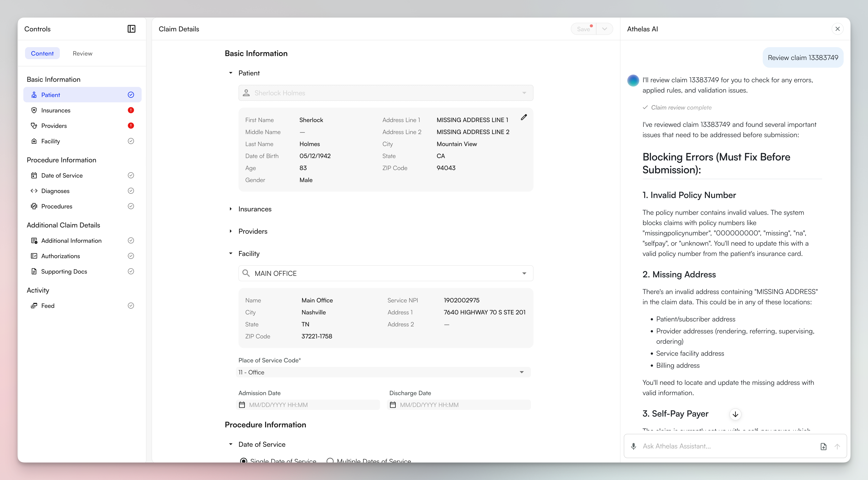Select Single Date of Service radio

point(243,460)
